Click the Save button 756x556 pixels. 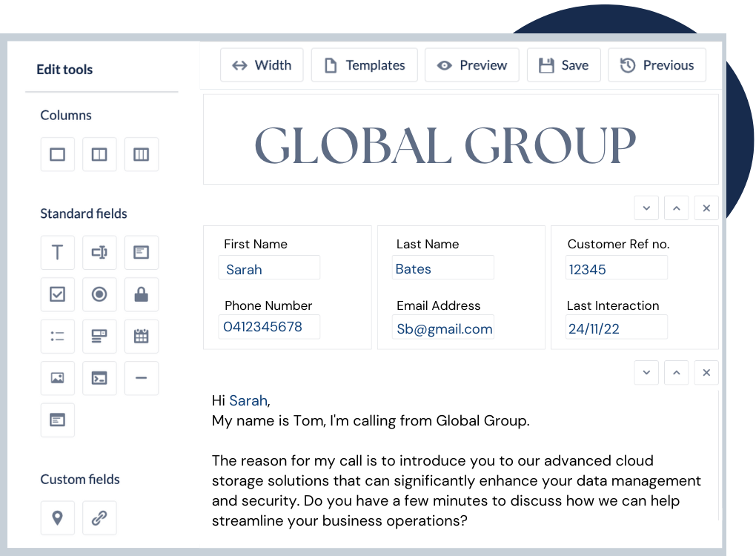pos(563,65)
